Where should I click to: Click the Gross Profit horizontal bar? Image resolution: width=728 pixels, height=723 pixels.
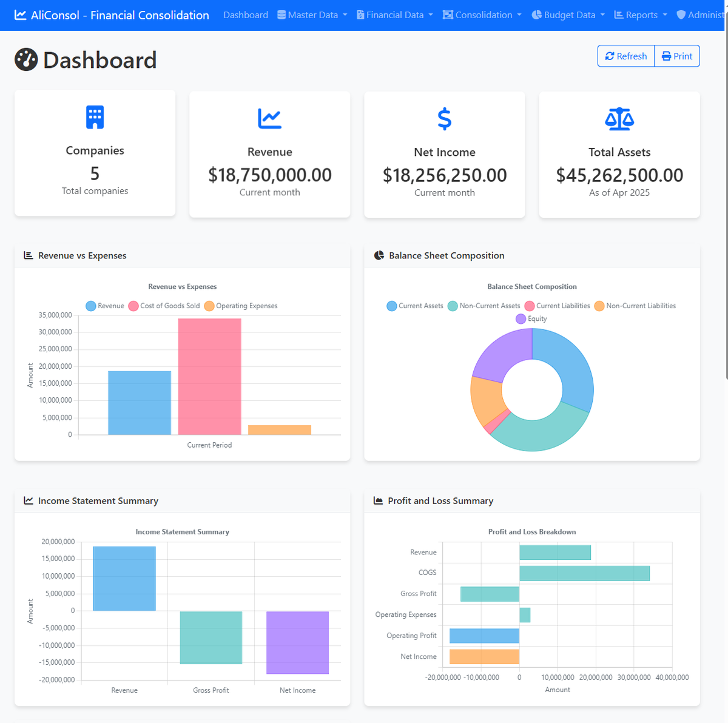(x=490, y=594)
